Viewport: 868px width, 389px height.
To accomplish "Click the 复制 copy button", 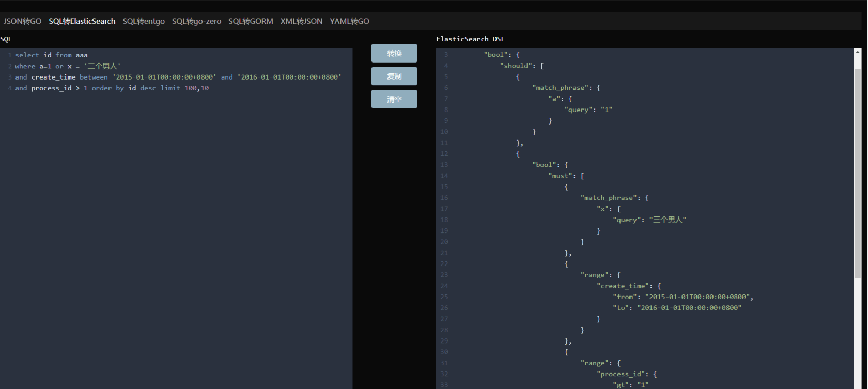I will click(394, 76).
